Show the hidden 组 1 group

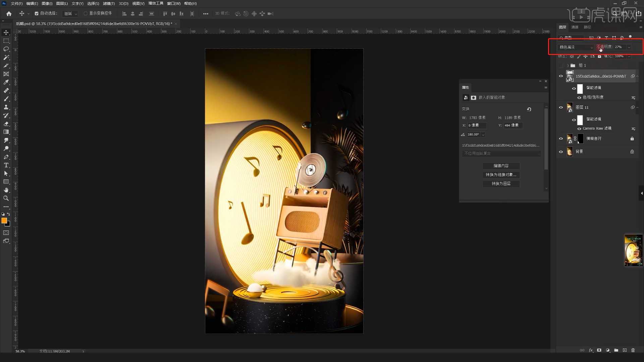click(x=561, y=66)
